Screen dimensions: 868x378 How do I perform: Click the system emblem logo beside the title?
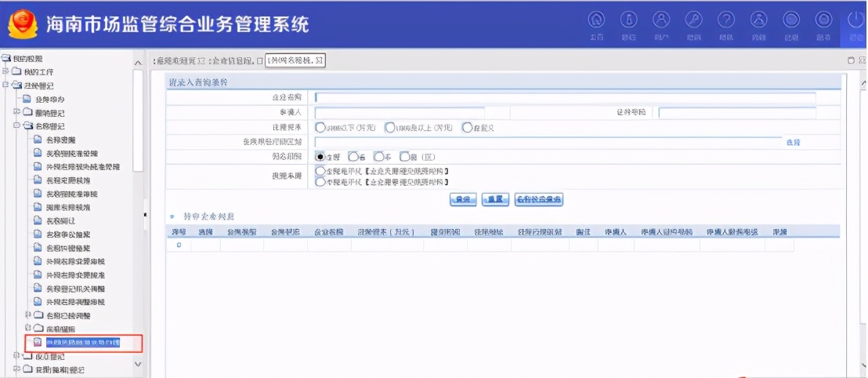tap(23, 25)
